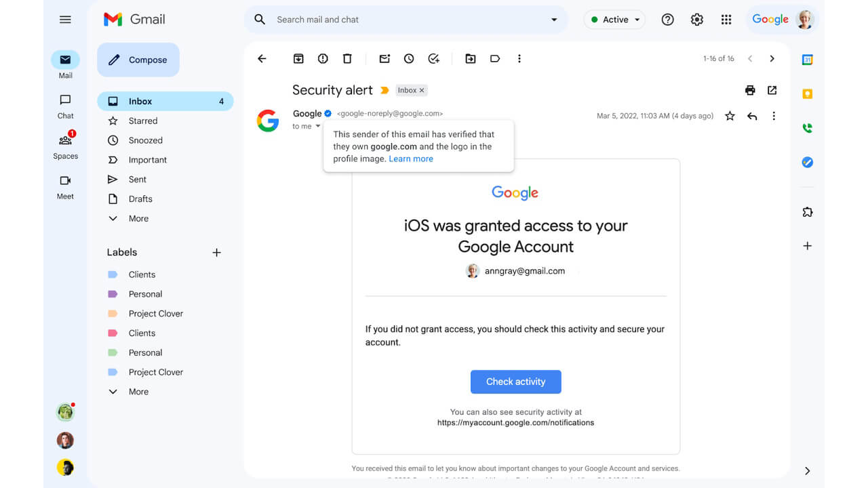The width and height of the screenshot is (868, 488).
Task: Mark the email as unread
Action: tap(384, 59)
